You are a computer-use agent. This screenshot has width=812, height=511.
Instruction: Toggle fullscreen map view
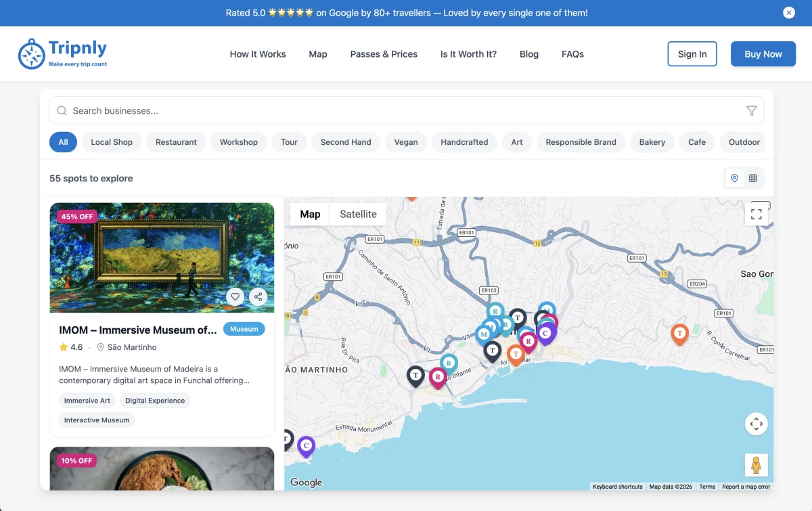pos(757,214)
